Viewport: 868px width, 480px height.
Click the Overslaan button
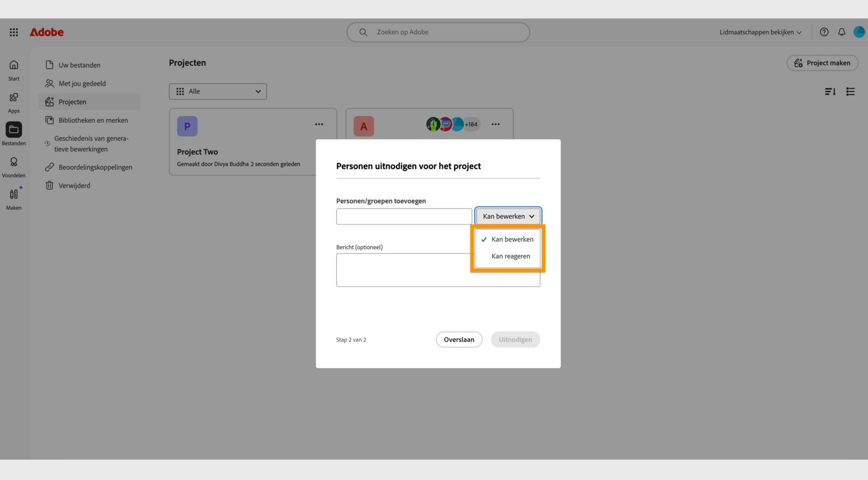coord(459,340)
